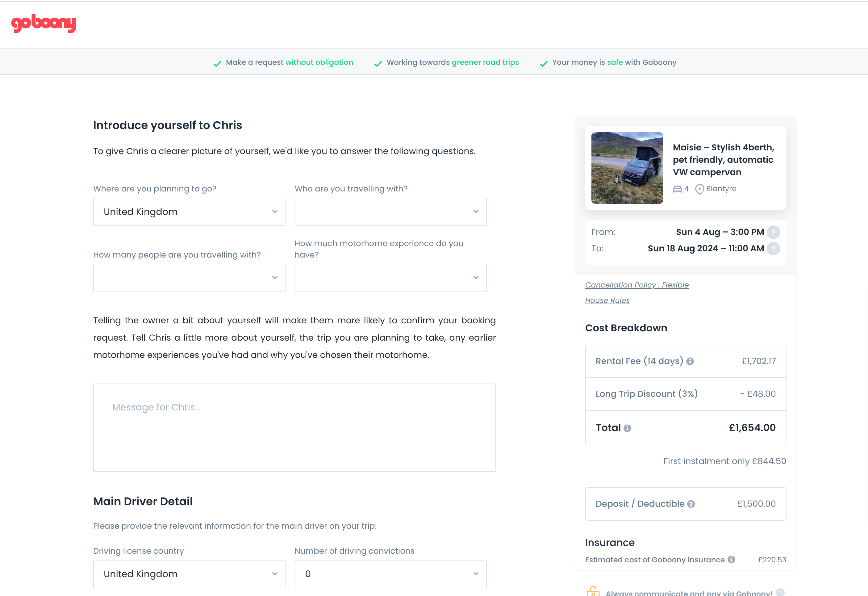Select the motorhome experience dropdown
The height and width of the screenshot is (596, 868).
click(x=390, y=278)
